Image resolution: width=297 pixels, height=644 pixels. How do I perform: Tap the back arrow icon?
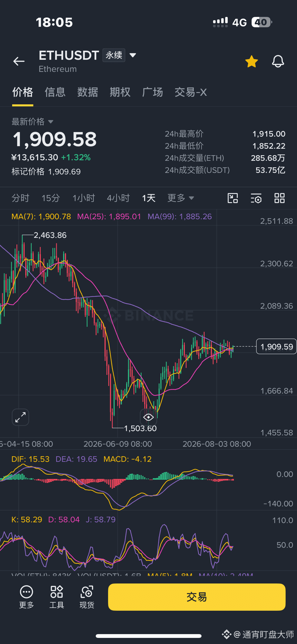(19, 61)
